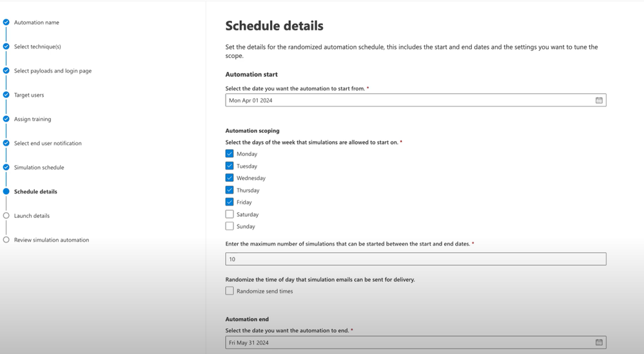Click the empty circle icon for Review simulation automation
This screenshot has width=644, height=354.
pos(6,239)
